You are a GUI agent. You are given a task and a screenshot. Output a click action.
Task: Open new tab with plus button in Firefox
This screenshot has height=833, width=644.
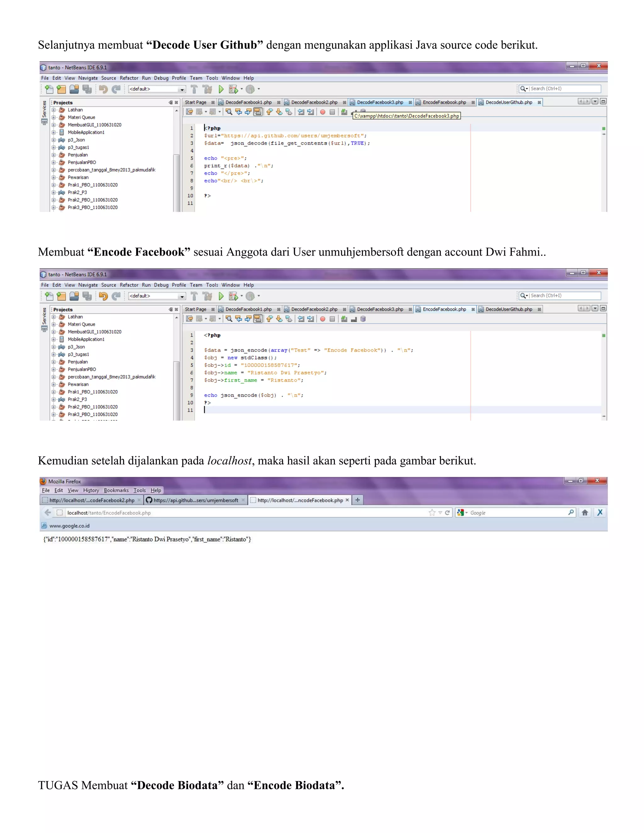click(358, 500)
